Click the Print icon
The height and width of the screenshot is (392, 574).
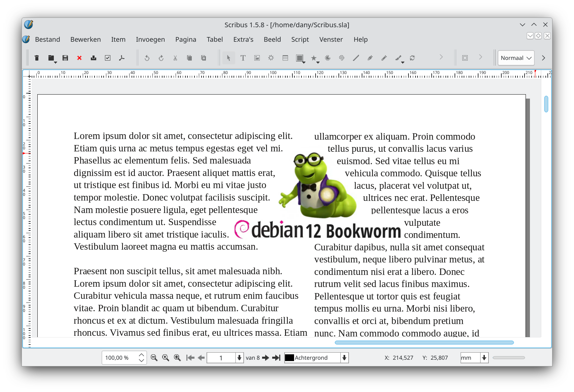94,58
